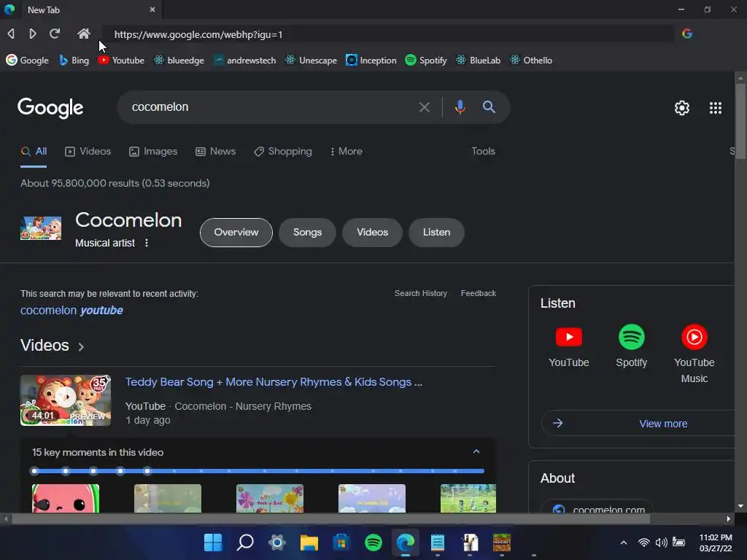This screenshot has height=560, width=747.
Task: Open the Google bookmark
Action: tap(27, 61)
